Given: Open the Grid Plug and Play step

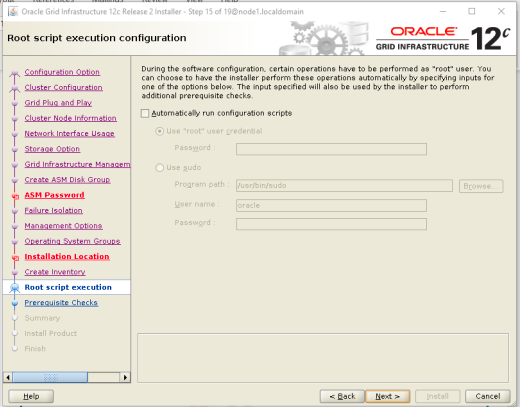Looking at the screenshot, I should pos(58,103).
